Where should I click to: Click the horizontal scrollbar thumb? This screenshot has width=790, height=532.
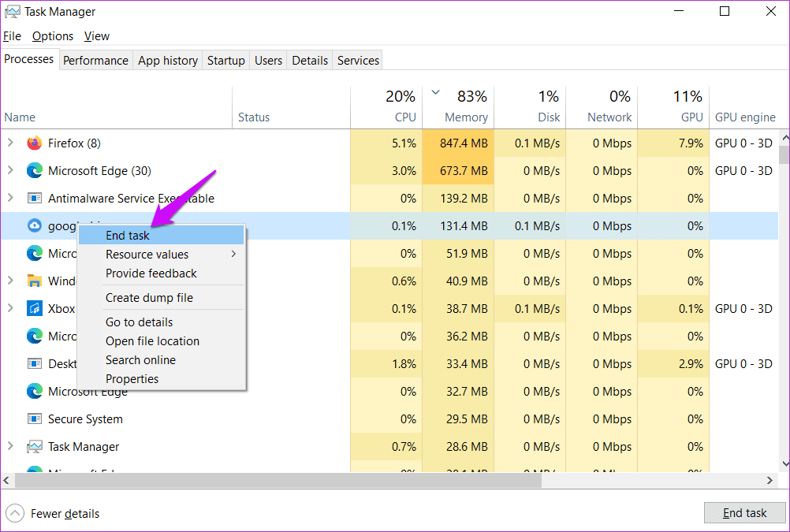coord(278,481)
